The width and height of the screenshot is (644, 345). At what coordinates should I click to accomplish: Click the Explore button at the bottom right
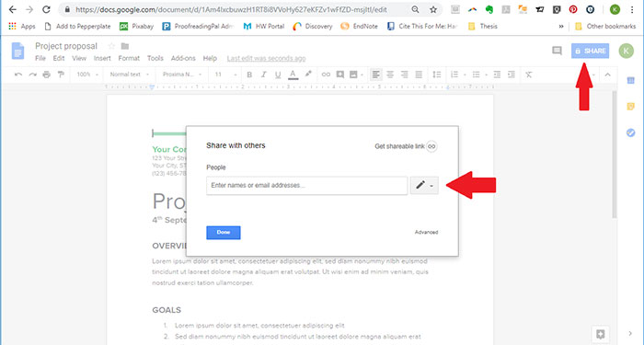coord(601,334)
